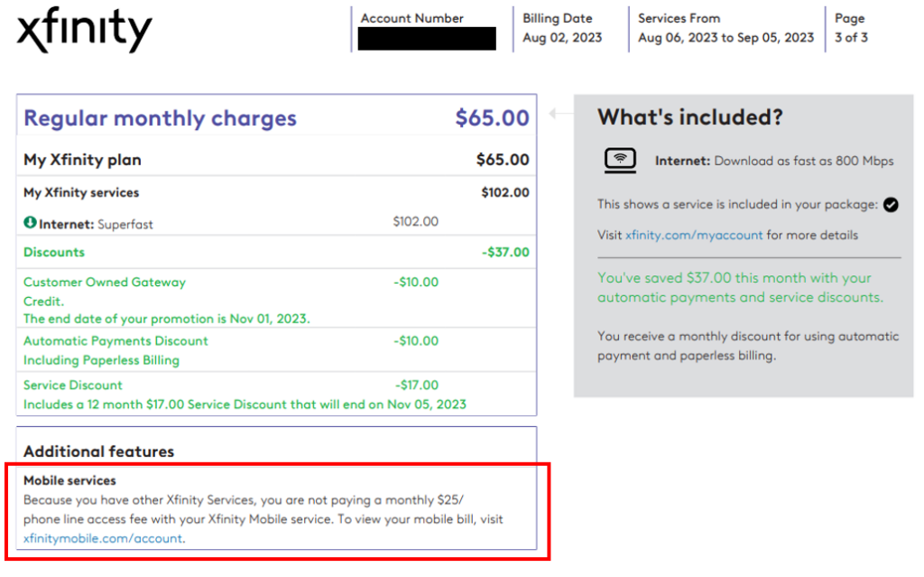Click the $65.00 regular monthly charges total
This screenshot has height=577, width=924.
point(492,117)
